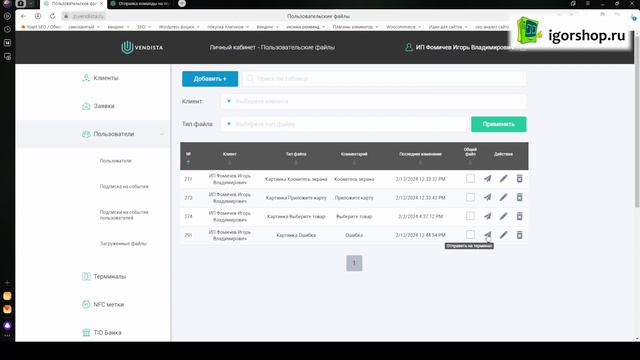
Task: Click the table search input field
Action: point(384,78)
